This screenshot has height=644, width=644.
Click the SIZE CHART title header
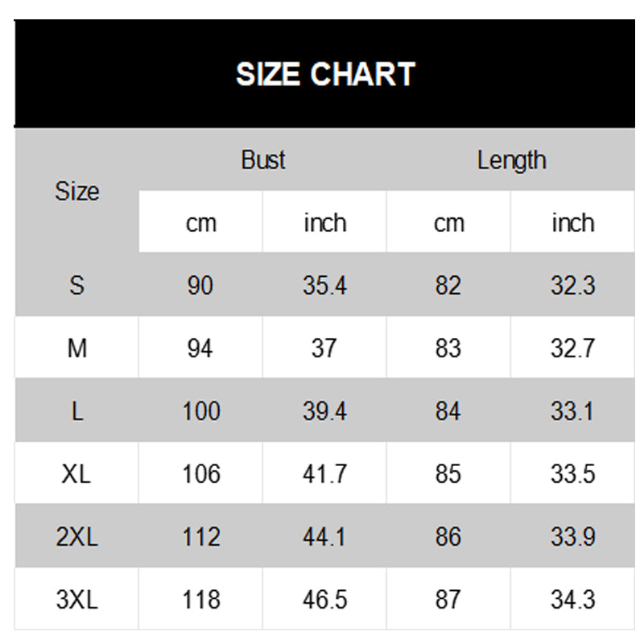(x=324, y=74)
